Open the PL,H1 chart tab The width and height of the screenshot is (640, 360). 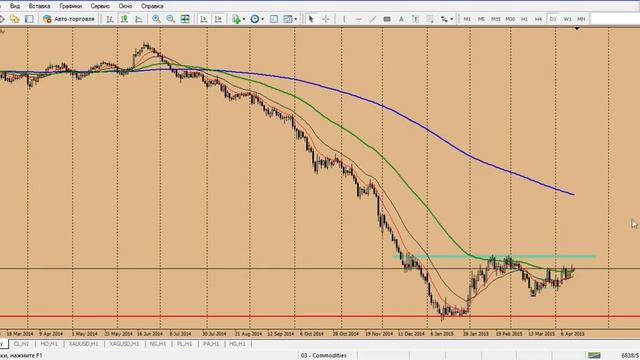(184, 344)
